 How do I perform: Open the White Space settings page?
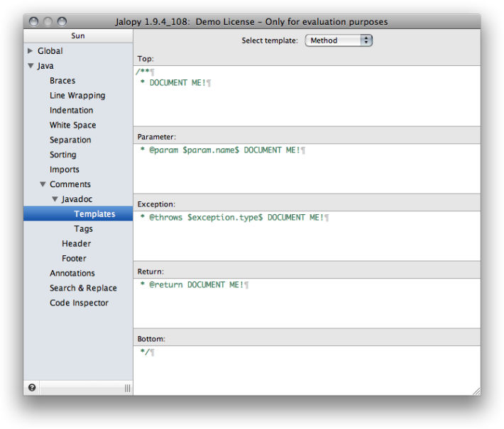73,125
